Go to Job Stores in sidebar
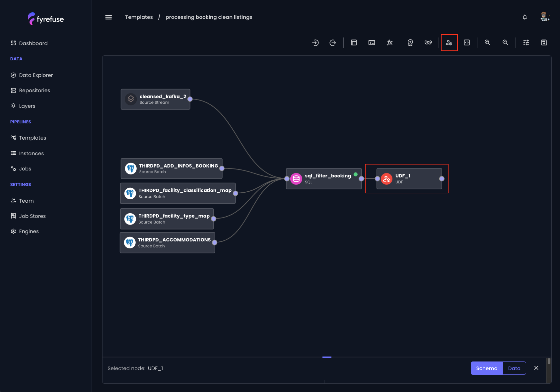Image resolution: width=560 pixels, height=392 pixels. click(x=33, y=216)
